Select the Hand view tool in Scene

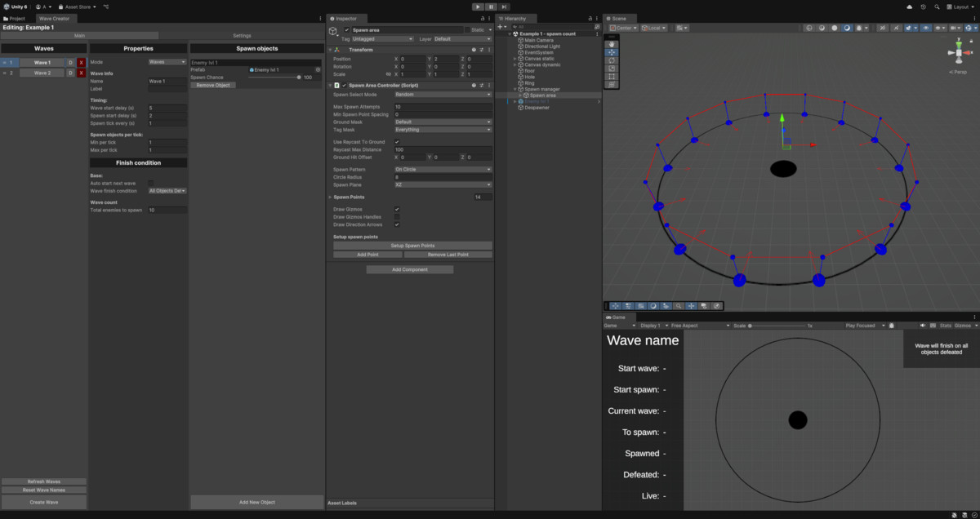click(612, 44)
